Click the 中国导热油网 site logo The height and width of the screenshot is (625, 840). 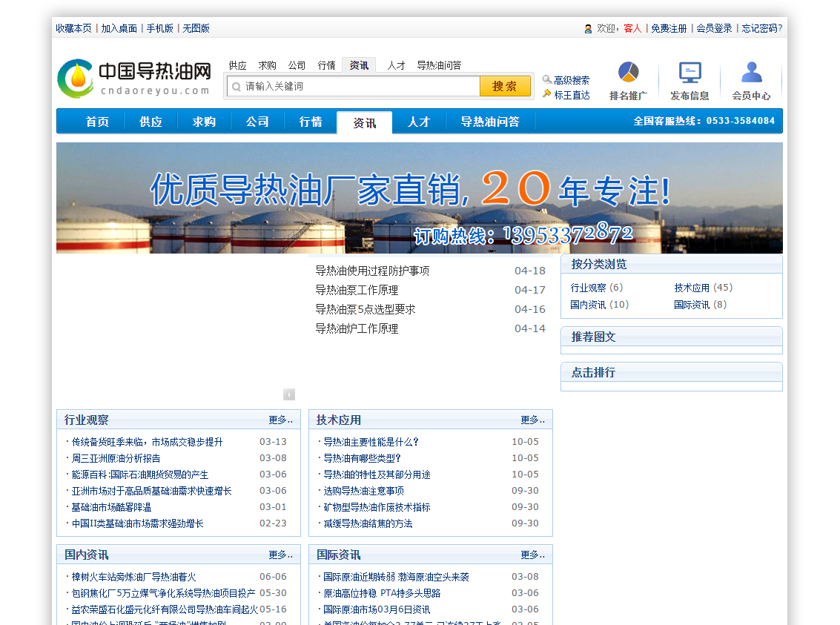(134, 78)
